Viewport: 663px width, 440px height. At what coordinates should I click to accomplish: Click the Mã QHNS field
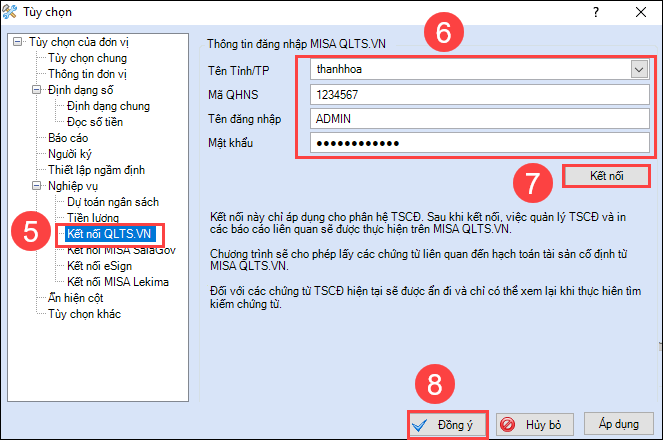[x=479, y=95]
